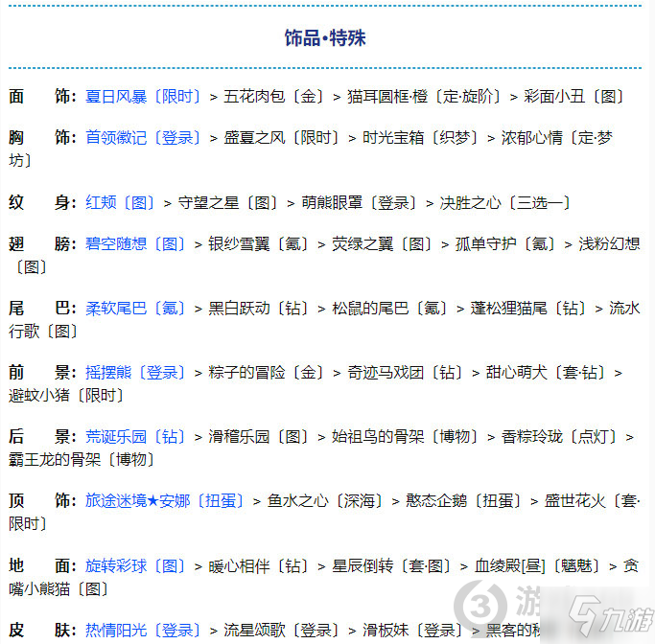Open the 旅途迷境★安娜〔扭蛋〕 link
The width and height of the screenshot is (655, 644).
coord(165,500)
